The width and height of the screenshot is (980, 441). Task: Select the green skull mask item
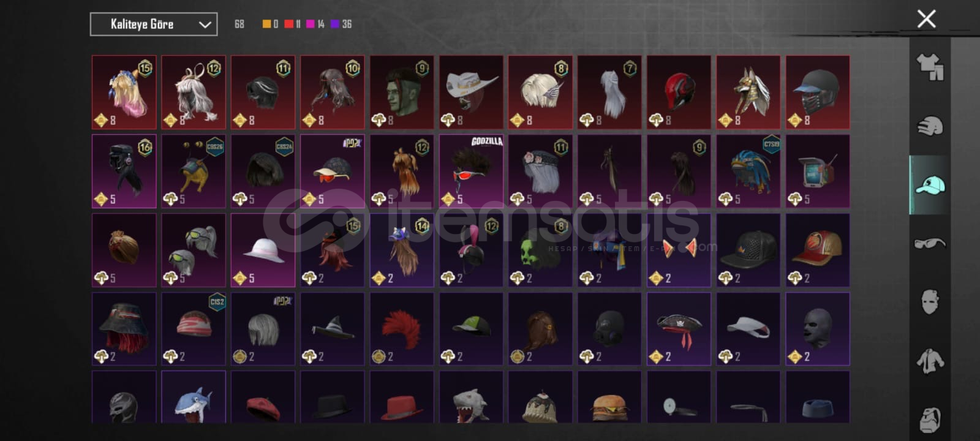(540, 250)
